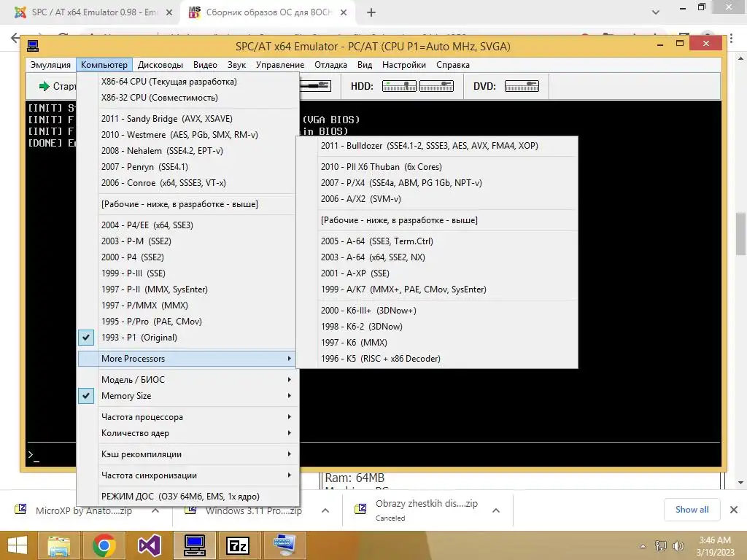The height and width of the screenshot is (560, 747).
Task: Click the browser page vertical scrollbar
Action: pyautogui.click(x=741, y=233)
